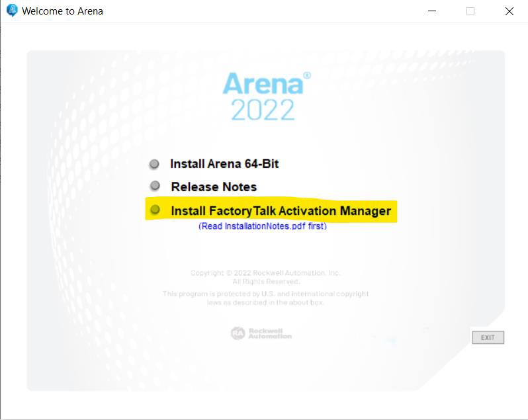Click the "Welcome to Arena" title text
Viewport: 528px width, 420px height.
click(x=62, y=11)
